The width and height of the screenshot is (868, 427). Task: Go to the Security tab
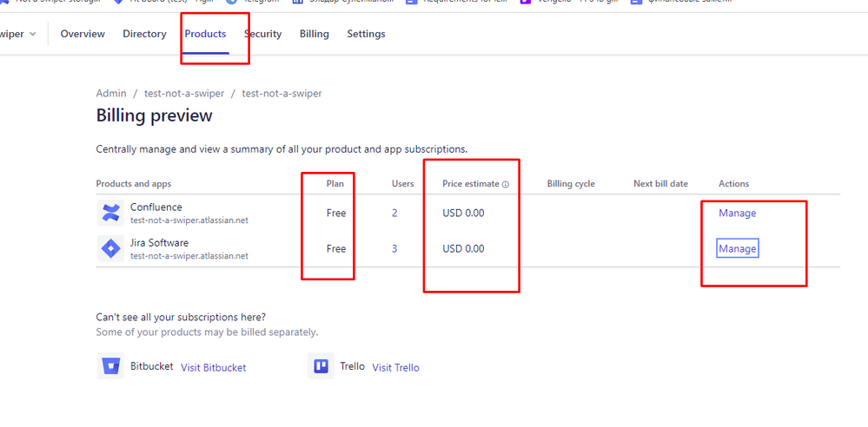point(263,34)
